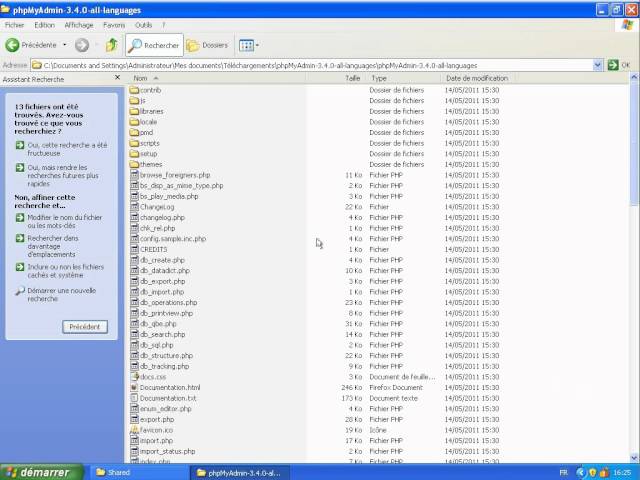Click the grey forward arrow button

(x=82, y=45)
